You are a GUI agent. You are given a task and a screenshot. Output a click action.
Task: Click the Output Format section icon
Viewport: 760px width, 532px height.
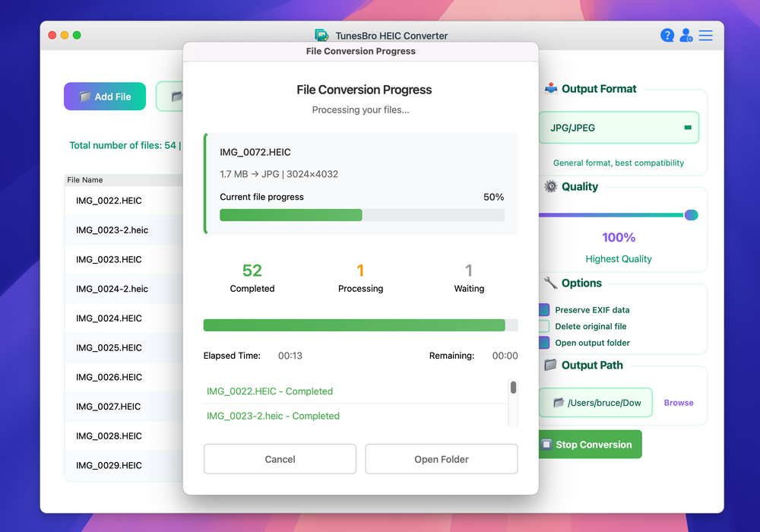(550, 89)
